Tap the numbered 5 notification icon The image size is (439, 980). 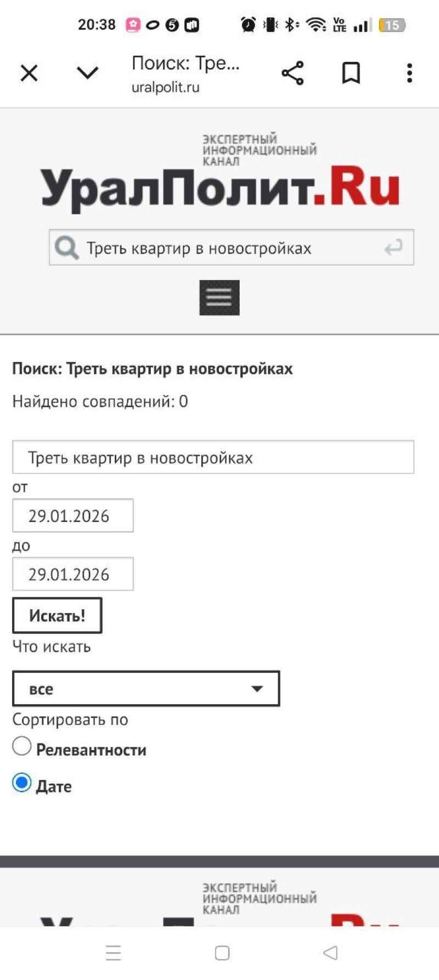172,25
